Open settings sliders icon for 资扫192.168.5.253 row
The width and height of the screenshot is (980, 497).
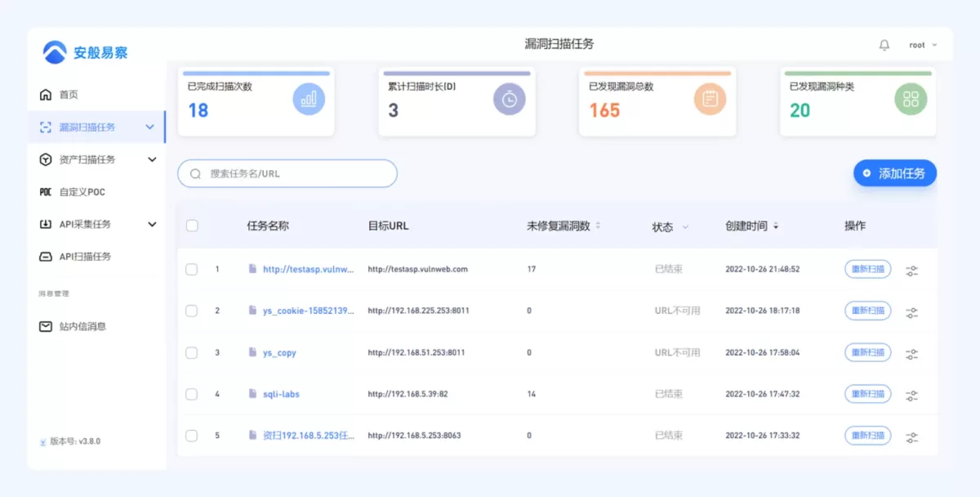pyautogui.click(x=912, y=437)
